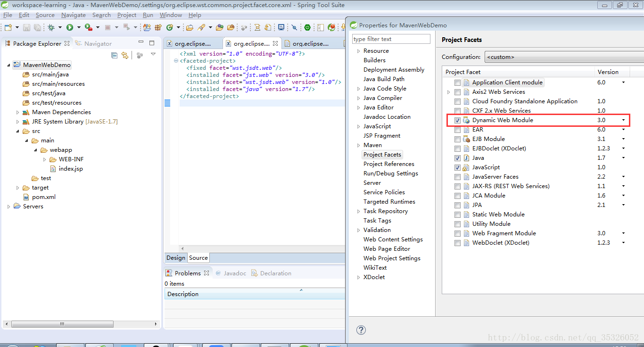Check the Web Fragment Module facet
The width and height of the screenshot is (644, 347).
(457, 233)
